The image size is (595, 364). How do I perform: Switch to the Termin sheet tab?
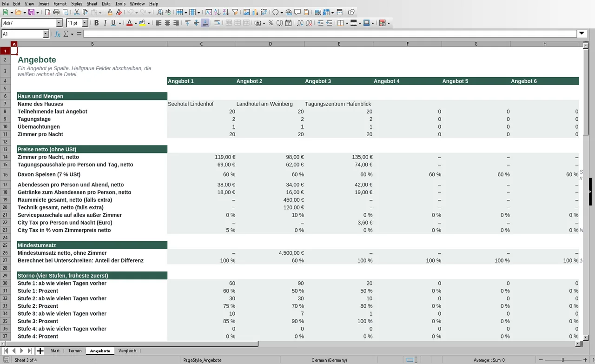click(75, 351)
